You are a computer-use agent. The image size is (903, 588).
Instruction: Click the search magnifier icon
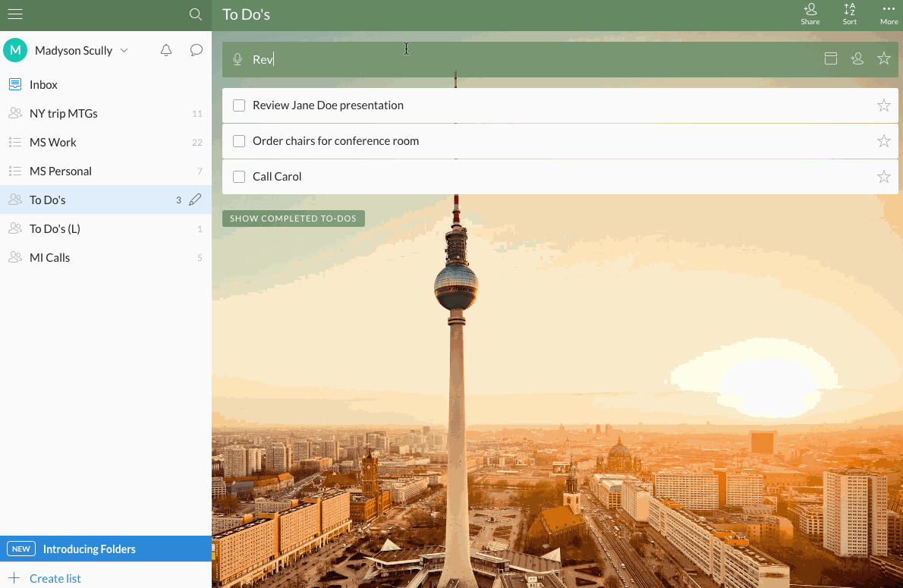coord(195,14)
